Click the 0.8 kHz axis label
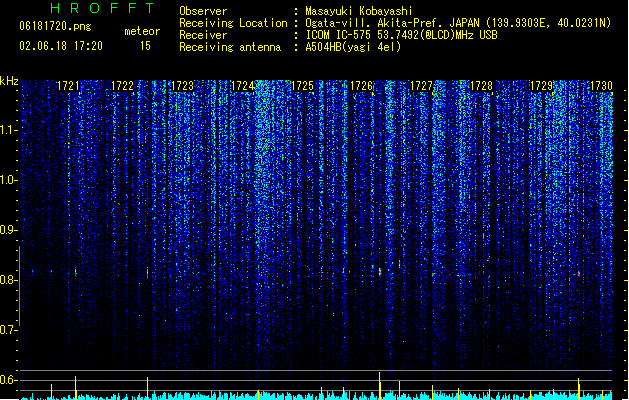Screen dimensions: 629x400 pyautogui.click(x=8, y=280)
